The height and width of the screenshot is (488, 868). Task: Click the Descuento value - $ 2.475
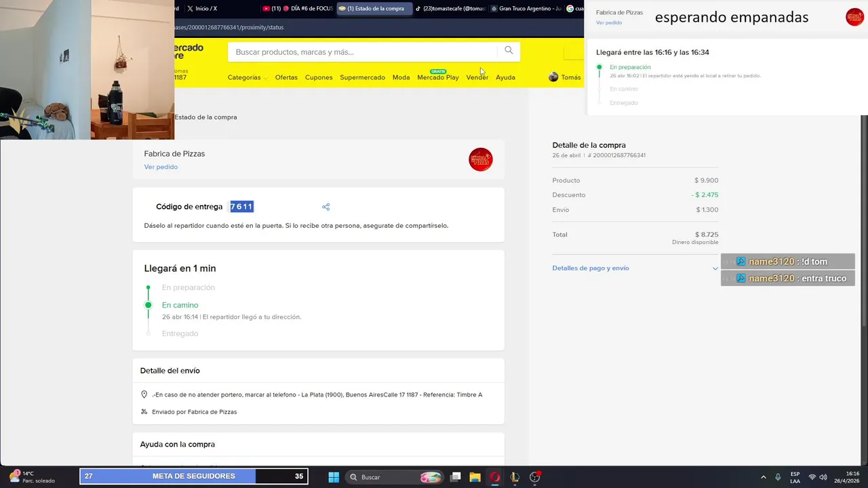[705, 195]
